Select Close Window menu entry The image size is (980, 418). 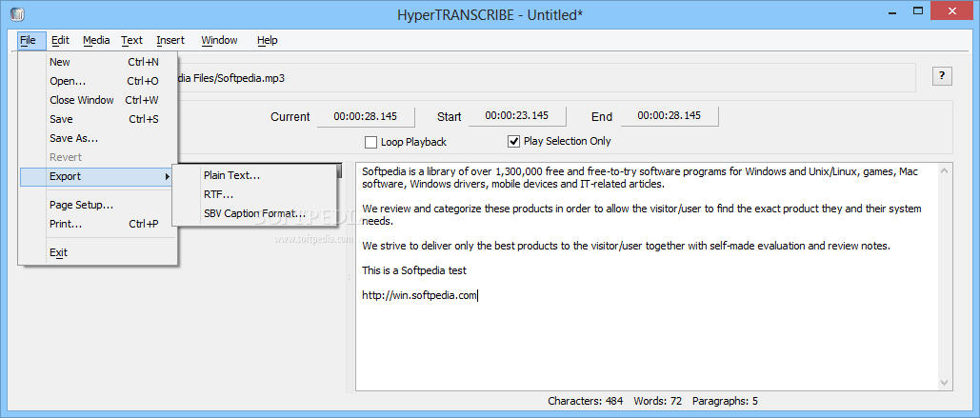click(x=99, y=100)
